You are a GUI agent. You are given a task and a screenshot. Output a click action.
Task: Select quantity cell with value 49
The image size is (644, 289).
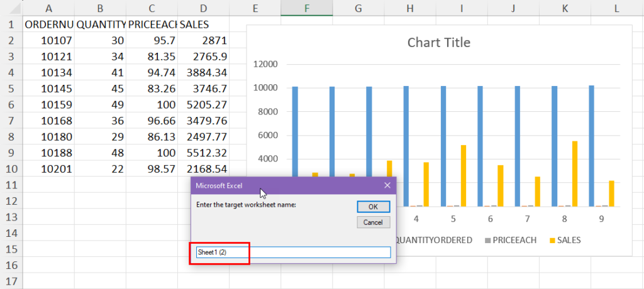coord(100,105)
